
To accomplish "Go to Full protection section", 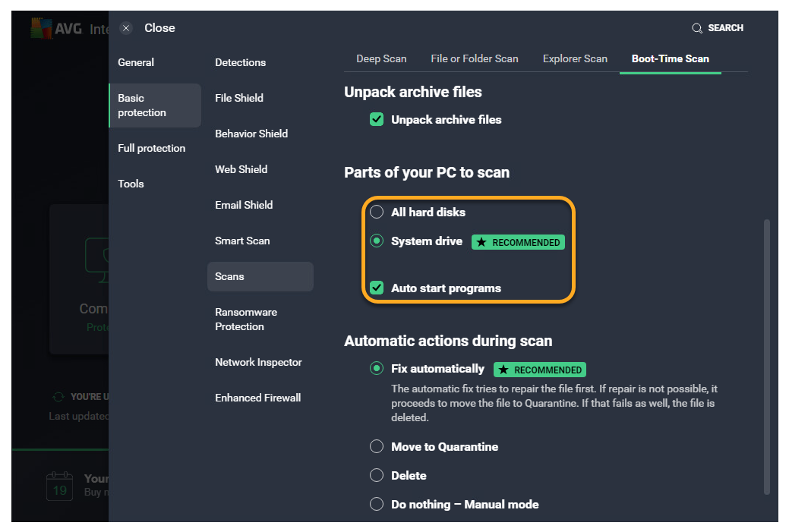I will tap(152, 148).
